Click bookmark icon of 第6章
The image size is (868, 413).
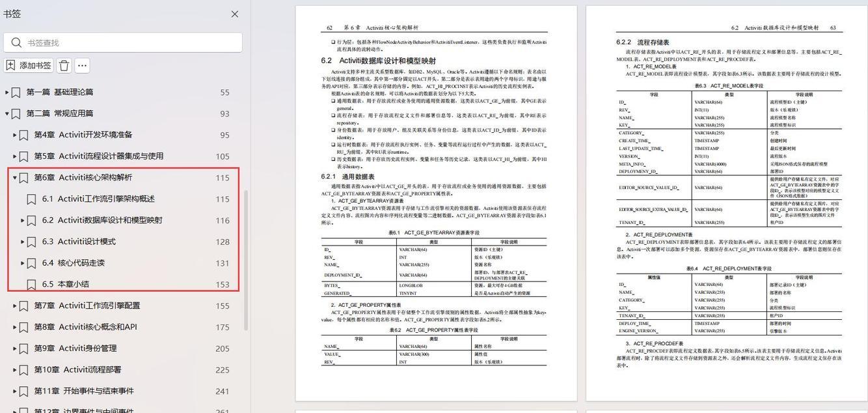24,178
